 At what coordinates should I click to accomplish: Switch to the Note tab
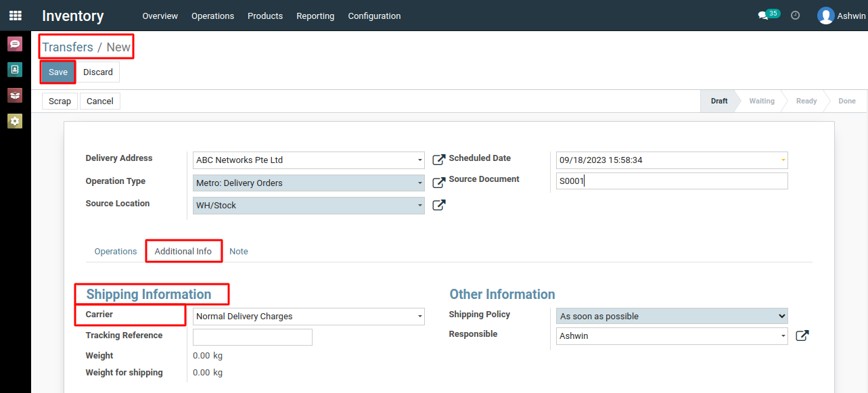239,251
